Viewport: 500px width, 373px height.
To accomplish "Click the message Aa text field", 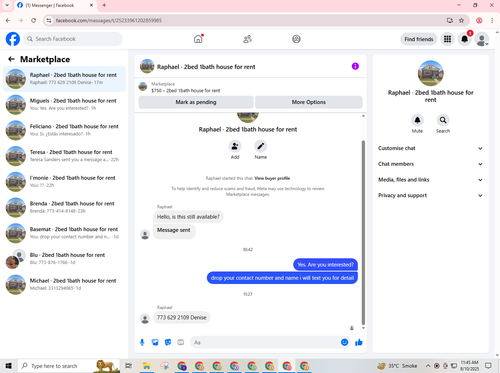I will (265, 342).
